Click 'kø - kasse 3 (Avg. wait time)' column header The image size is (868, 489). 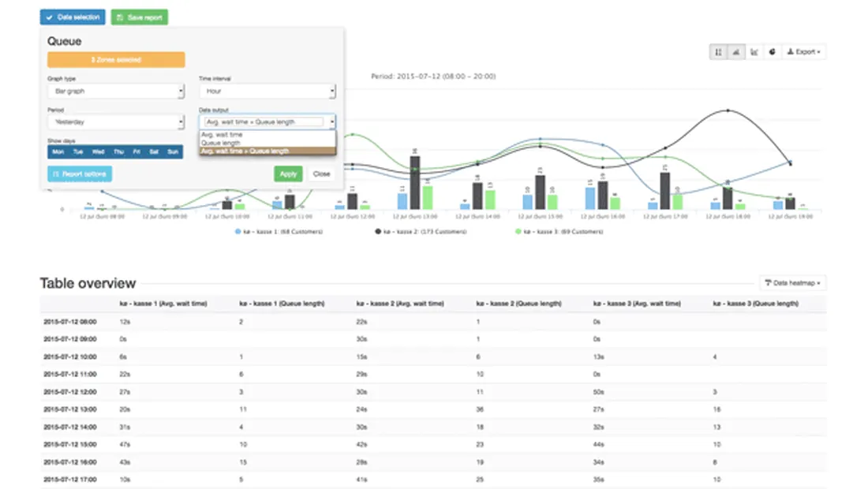pos(637,304)
